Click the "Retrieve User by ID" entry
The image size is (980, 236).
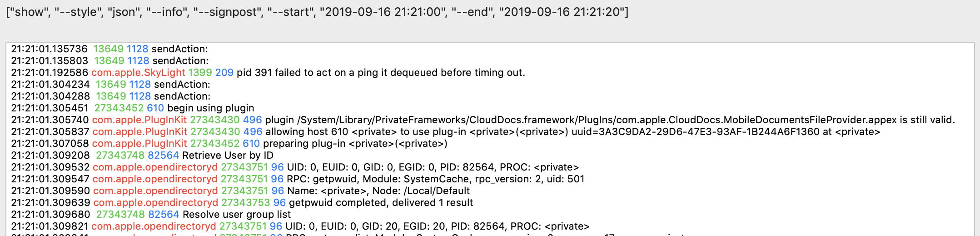coord(228,155)
